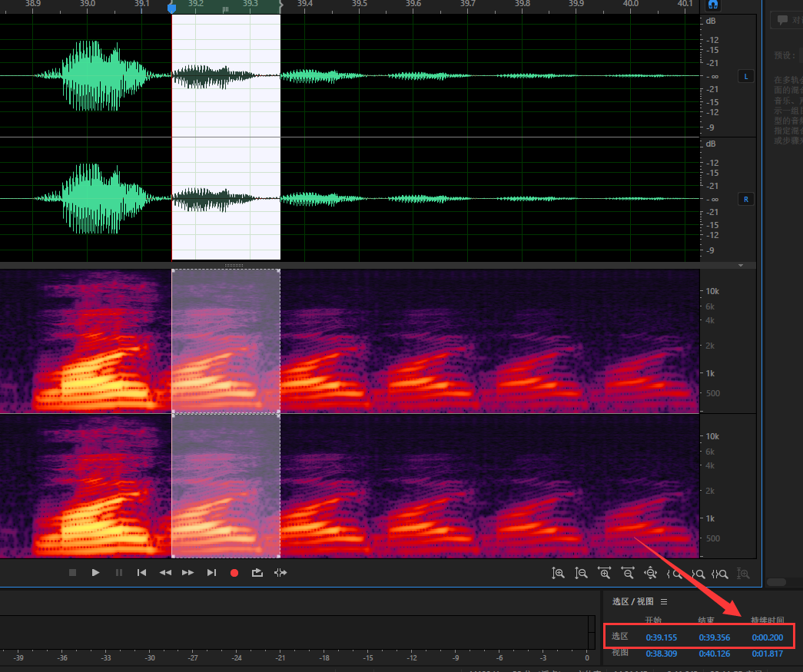Zoom out to full view

650,573
